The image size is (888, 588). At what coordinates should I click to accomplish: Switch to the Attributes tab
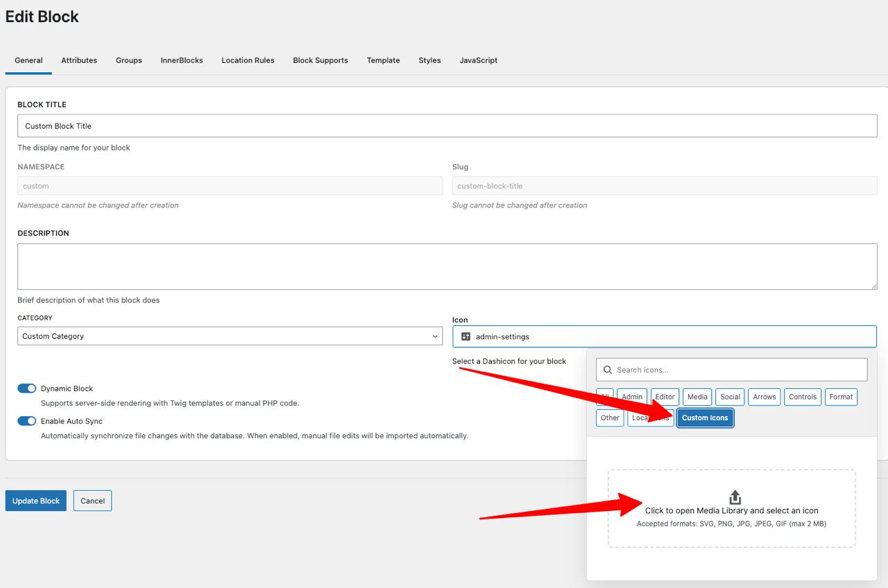point(79,60)
